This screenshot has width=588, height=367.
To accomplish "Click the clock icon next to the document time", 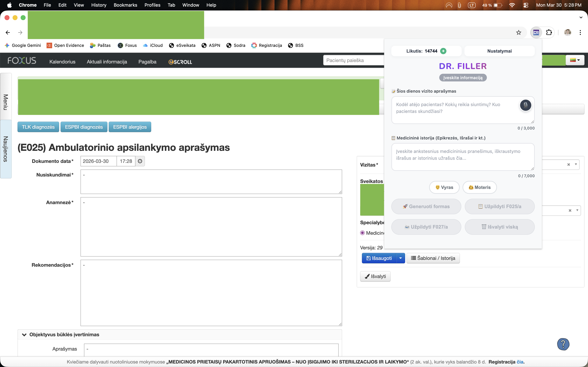I will tap(140, 161).
